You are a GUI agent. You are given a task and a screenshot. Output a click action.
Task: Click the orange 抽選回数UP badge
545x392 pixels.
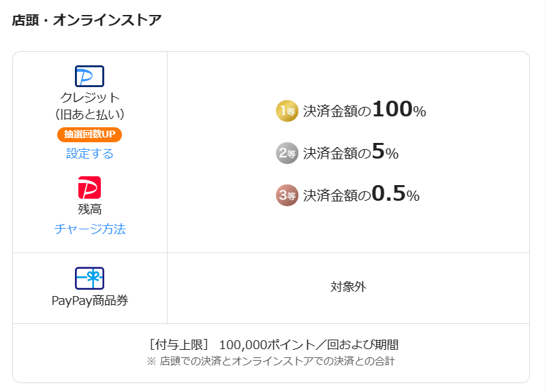[89, 134]
